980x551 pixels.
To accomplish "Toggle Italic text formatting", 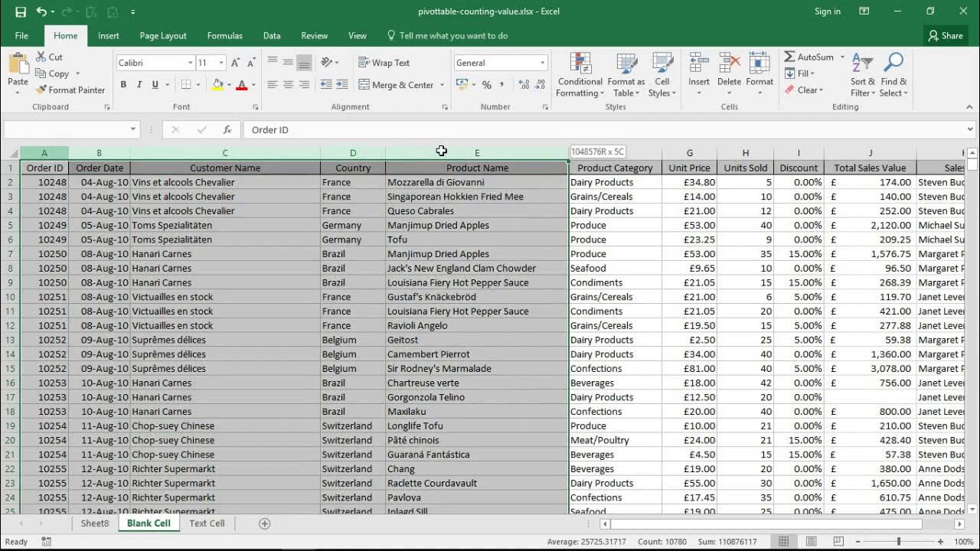I will point(139,85).
